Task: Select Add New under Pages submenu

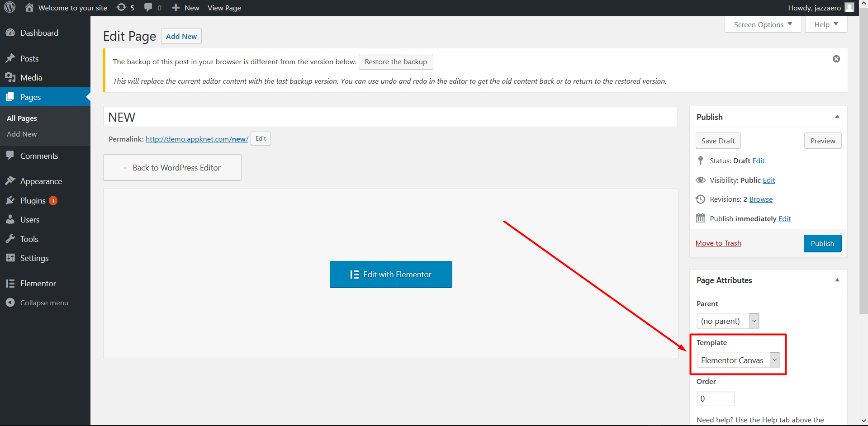Action: click(22, 134)
